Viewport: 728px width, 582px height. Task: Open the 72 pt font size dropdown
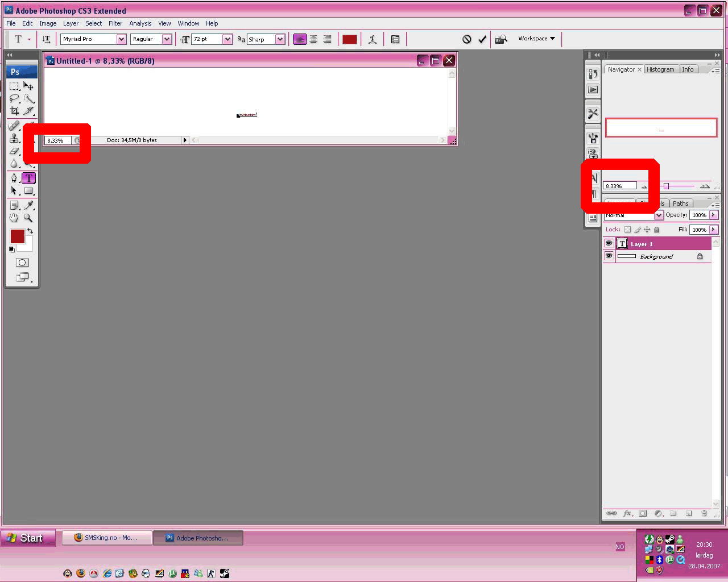coord(227,39)
